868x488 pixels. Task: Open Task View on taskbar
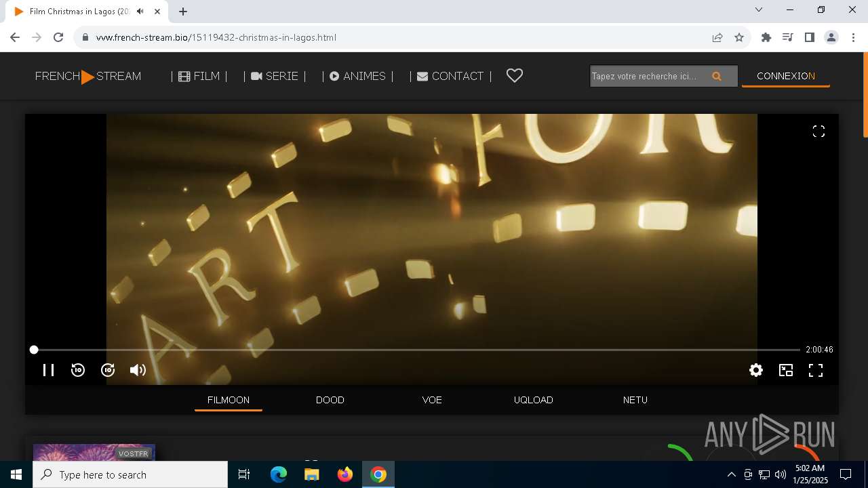pyautogui.click(x=244, y=474)
